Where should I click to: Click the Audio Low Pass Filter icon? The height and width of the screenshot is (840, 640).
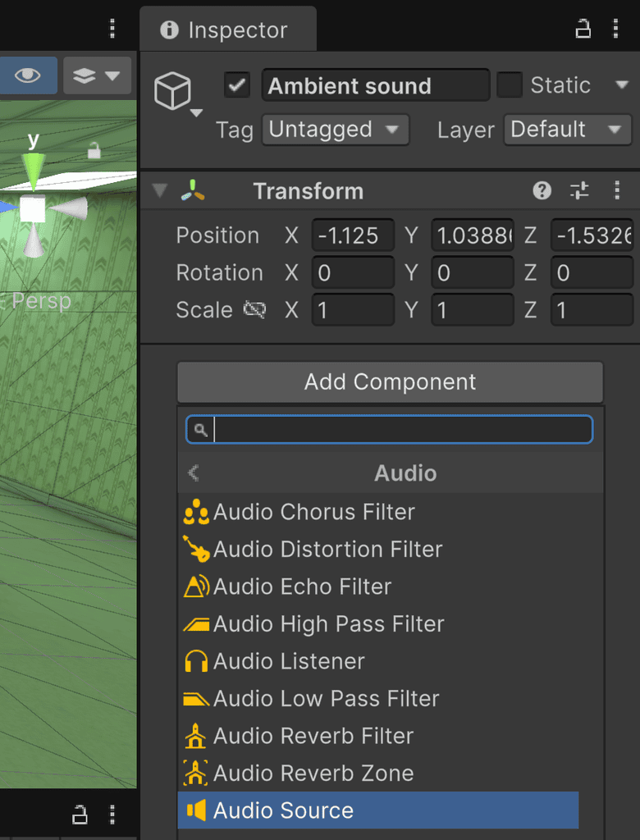[x=195, y=699]
